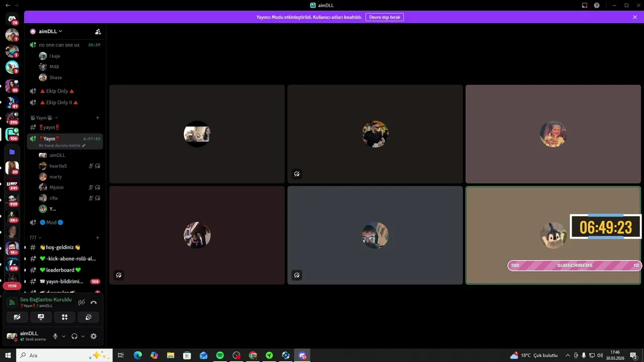Select bottom-middle participant video tile
This screenshot has height=362, width=644.
pyautogui.click(x=375, y=235)
